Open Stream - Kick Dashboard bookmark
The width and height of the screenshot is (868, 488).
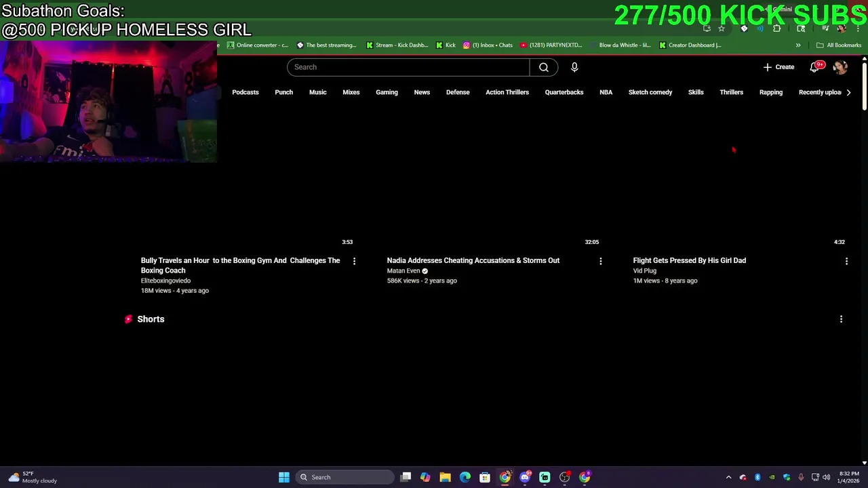(x=397, y=45)
